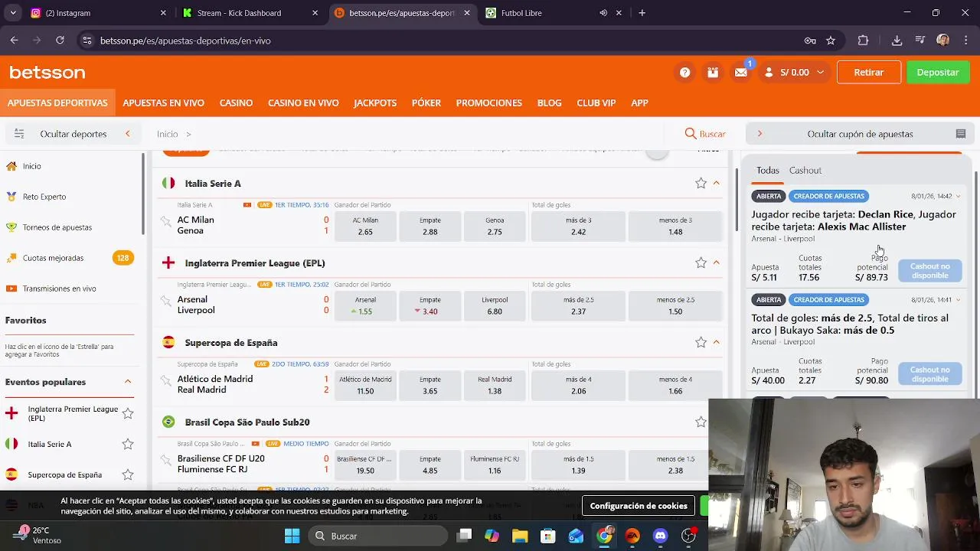
Task: Switch to the Todas bet slip tab
Action: pos(767,171)
